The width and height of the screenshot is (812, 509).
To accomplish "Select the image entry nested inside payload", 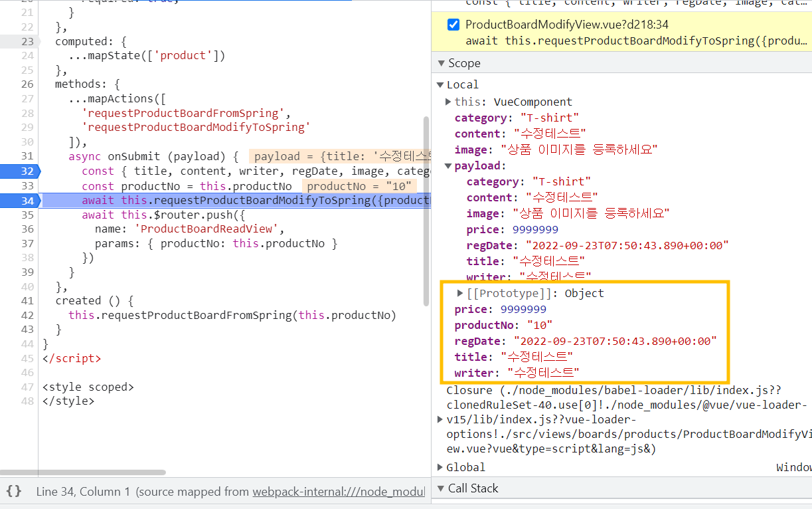I will click(568, 213).
